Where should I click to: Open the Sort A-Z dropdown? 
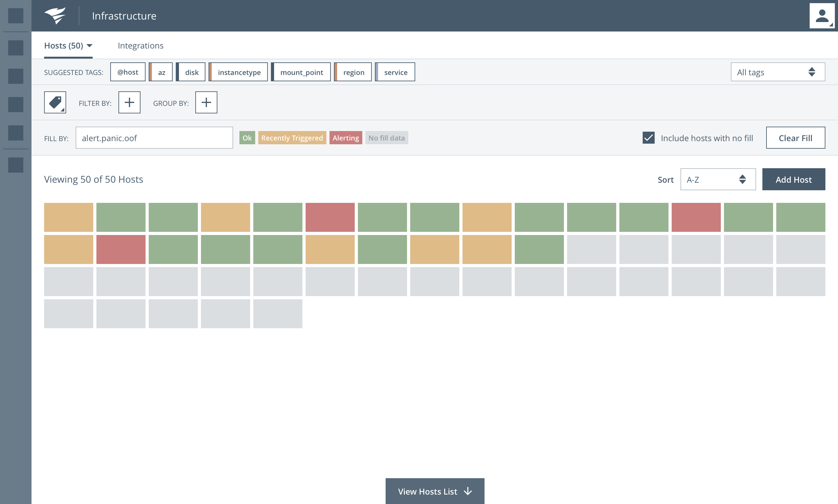(718, 179)
